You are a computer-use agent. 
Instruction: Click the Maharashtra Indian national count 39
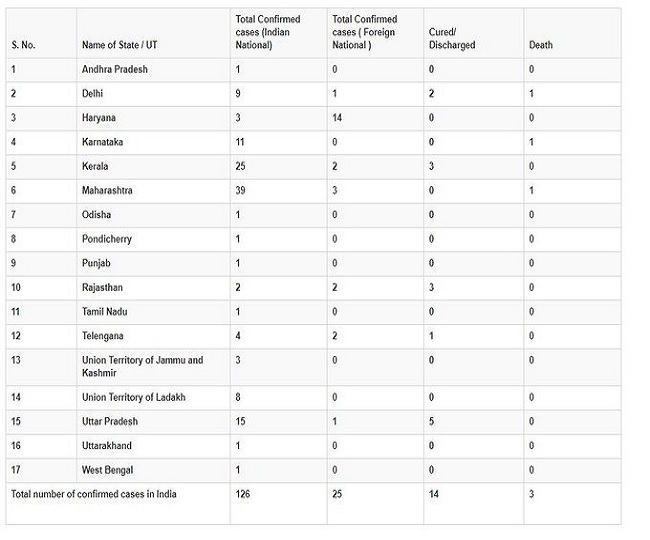point(241,190)
